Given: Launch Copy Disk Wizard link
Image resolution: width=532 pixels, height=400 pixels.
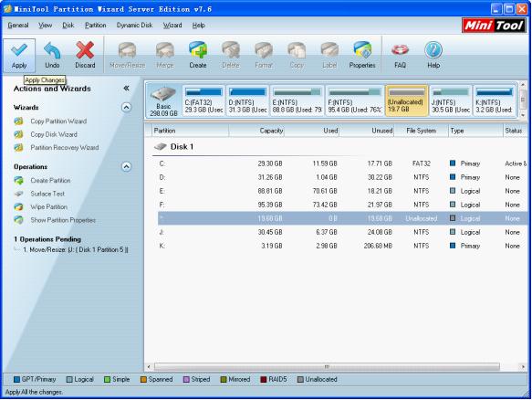Looking at the screenshot, I should (x=54, y=134).
